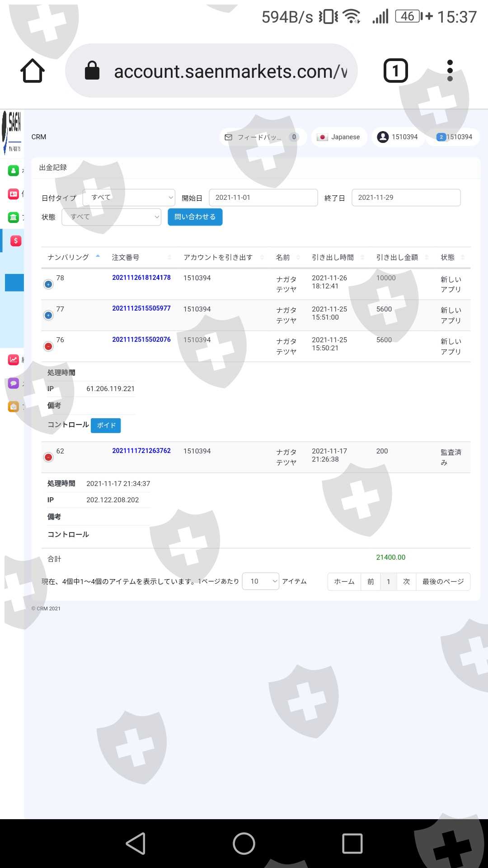Open the blue-badge 1510394 account selector

coord(454,137)
